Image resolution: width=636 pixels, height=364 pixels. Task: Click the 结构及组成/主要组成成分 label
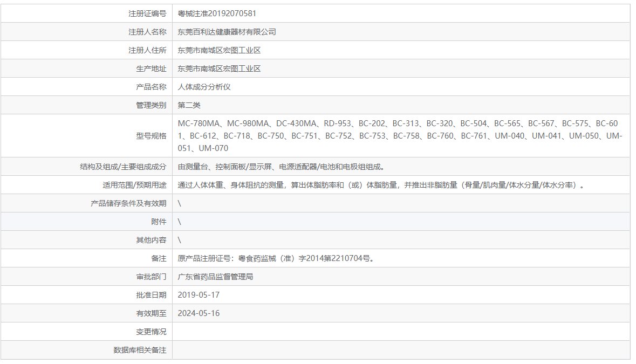(123, 167)
